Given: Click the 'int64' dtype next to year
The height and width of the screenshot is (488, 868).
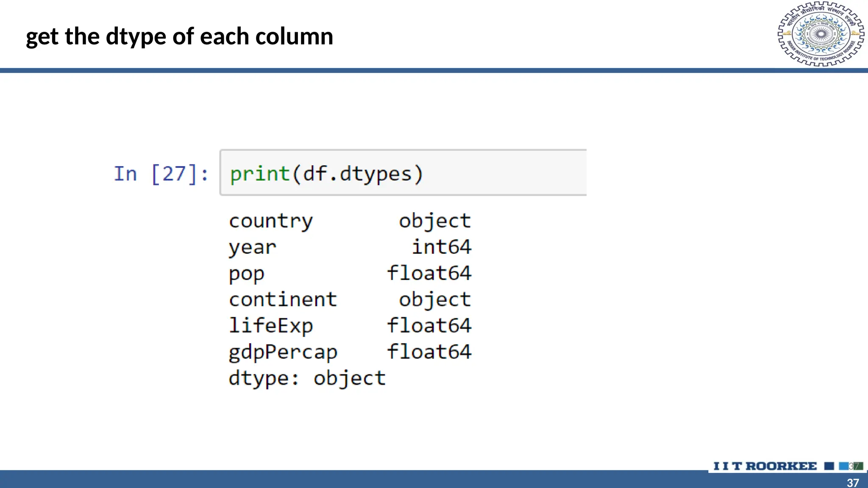Looking at the screenshot, I should point(442,247).
